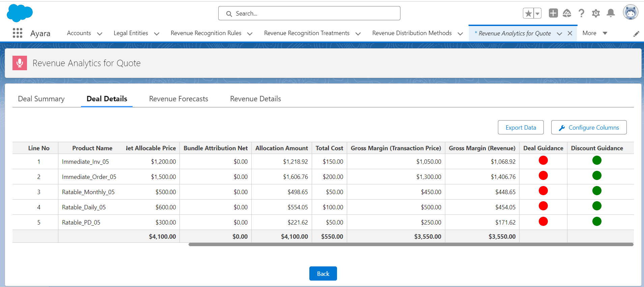Open the favorites list dropdown arrow

pyautogui.click(x=537, y=14)
